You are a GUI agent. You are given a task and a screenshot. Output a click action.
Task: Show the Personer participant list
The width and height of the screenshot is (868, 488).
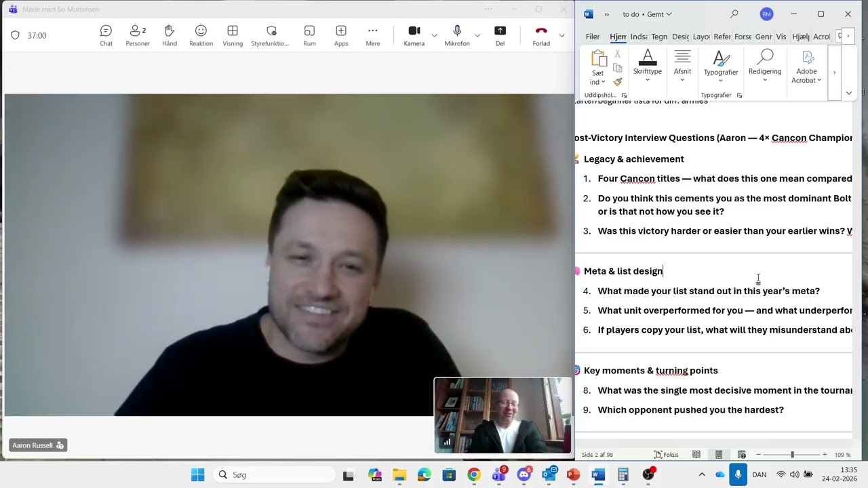(x=138, y=35)
